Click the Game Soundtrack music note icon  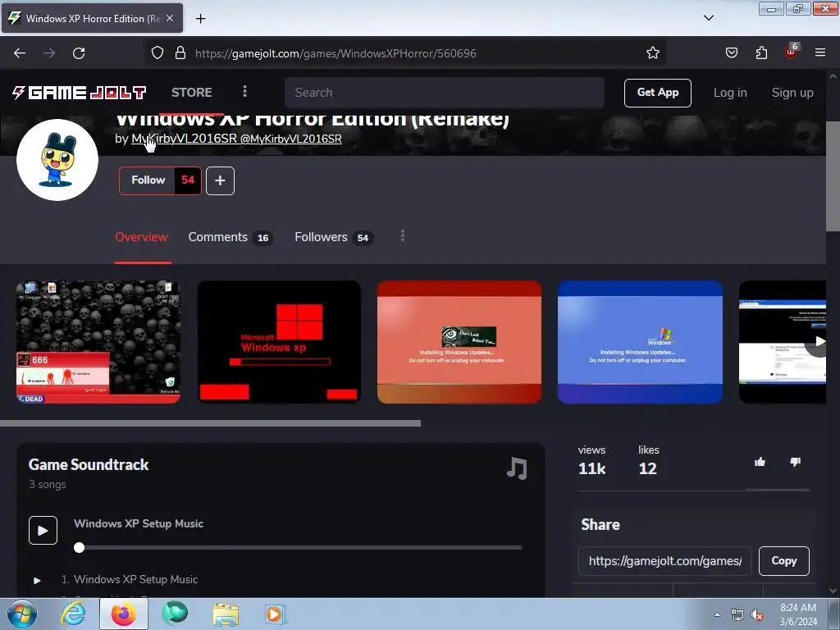point(517,468)
